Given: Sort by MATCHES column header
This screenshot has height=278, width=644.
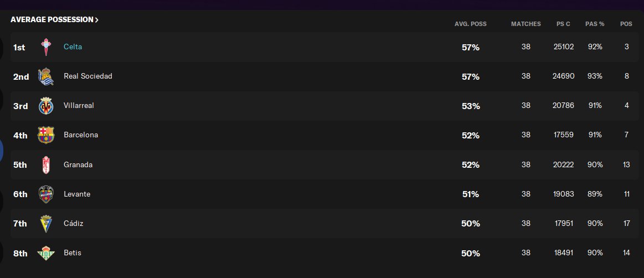Looking at the screenshot, I should 525,24.
